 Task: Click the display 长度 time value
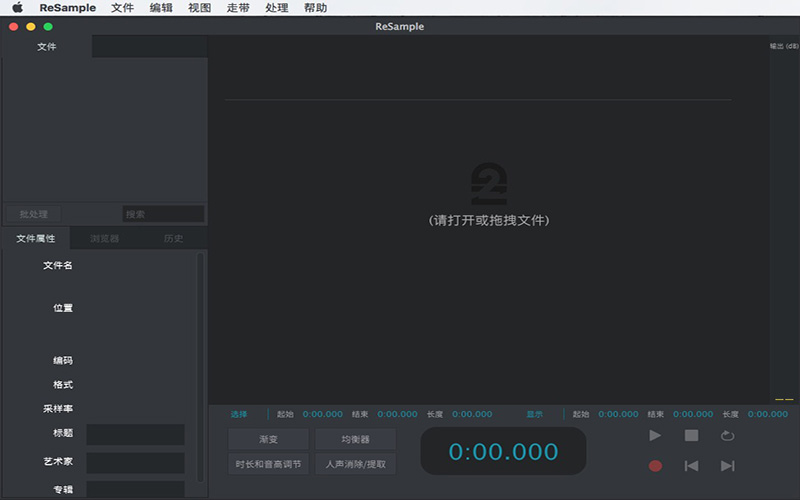[x=768, y=414]
